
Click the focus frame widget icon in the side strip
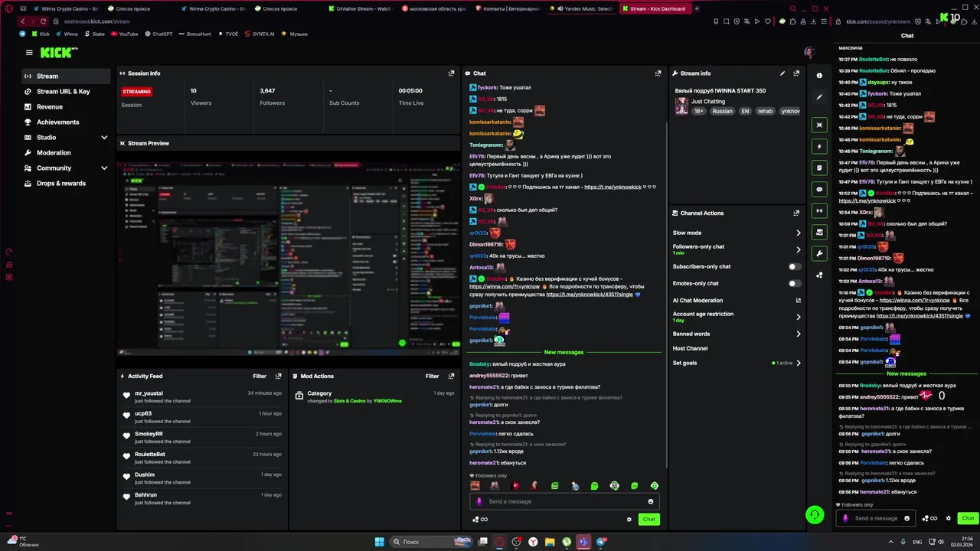coord(819,125)
